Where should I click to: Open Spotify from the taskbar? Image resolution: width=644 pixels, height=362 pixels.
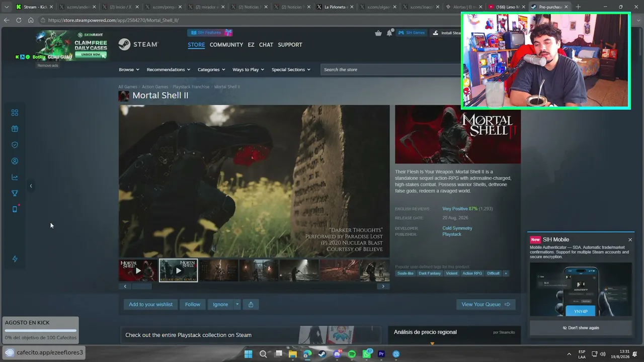[x=352, y=354]
